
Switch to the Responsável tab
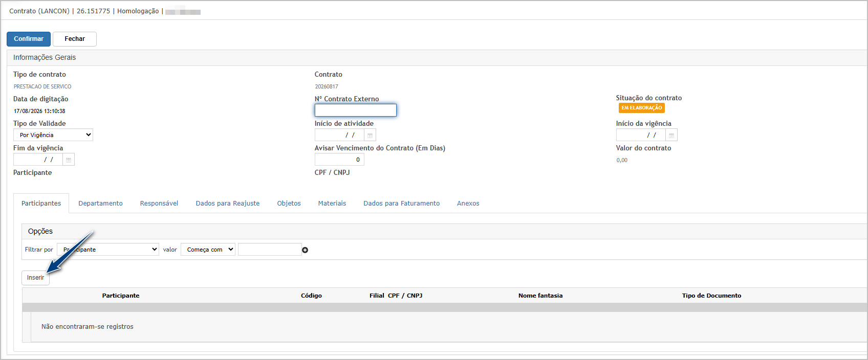[159, 204]
